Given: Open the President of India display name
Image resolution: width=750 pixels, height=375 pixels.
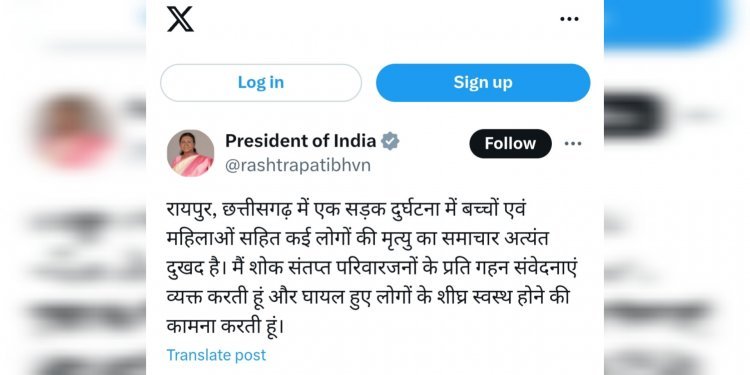Looking at the screenshot, I should click(x=300, y=141).
